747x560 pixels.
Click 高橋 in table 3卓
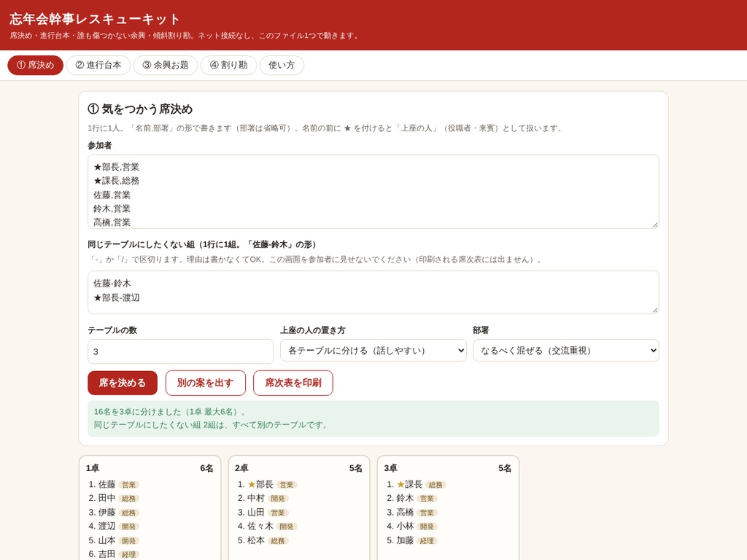coord(405,513)
